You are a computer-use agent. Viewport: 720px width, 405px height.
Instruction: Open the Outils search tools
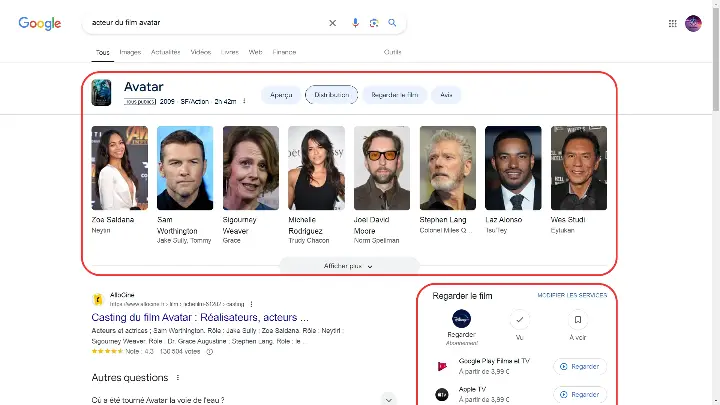[x=393, y=52]
